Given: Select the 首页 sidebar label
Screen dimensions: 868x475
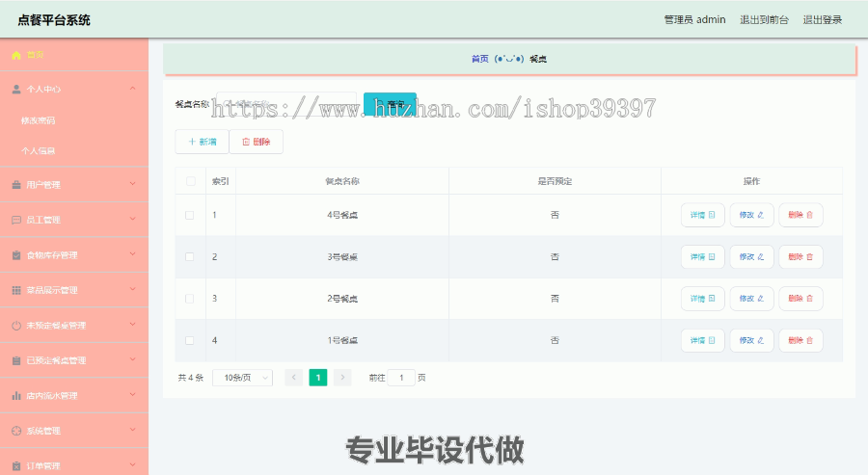Looking at the screenshot, I should (35, 55).
